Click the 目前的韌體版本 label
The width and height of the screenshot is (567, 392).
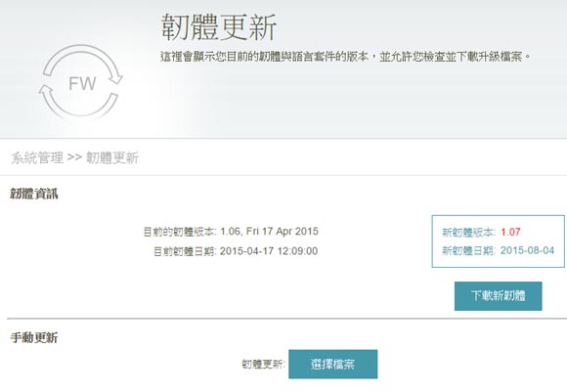pos(180,232)
